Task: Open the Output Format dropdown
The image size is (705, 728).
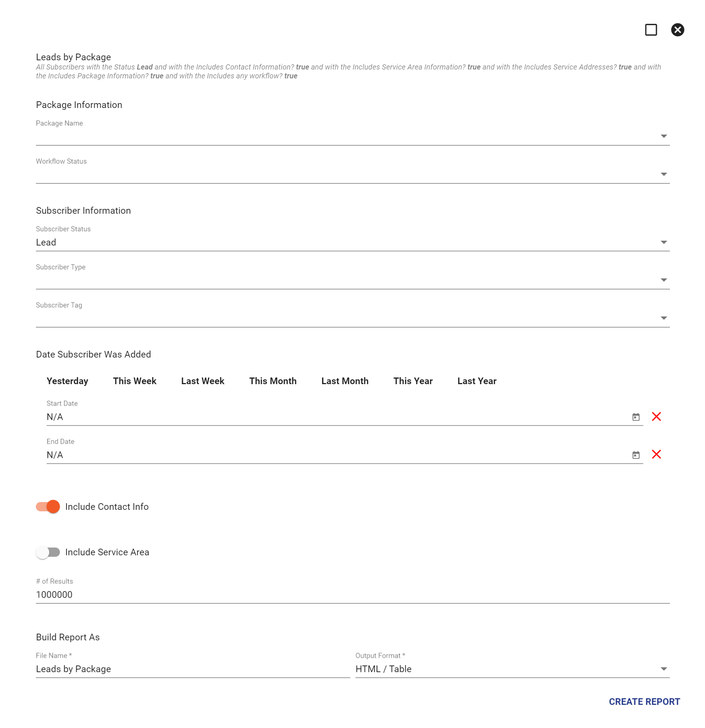Action: [512, 668]
